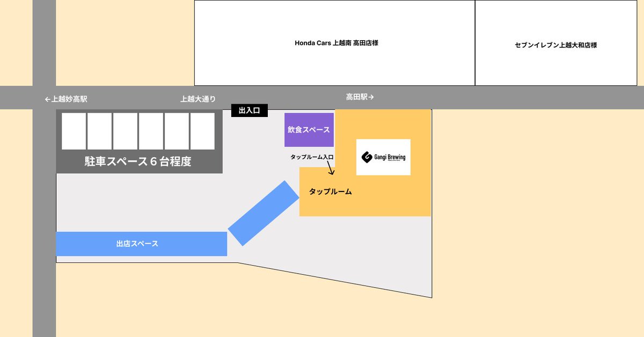This screenshot has width=644, height=337.
Task: Click the タップルーム入口 text
Action: [312, 157]
